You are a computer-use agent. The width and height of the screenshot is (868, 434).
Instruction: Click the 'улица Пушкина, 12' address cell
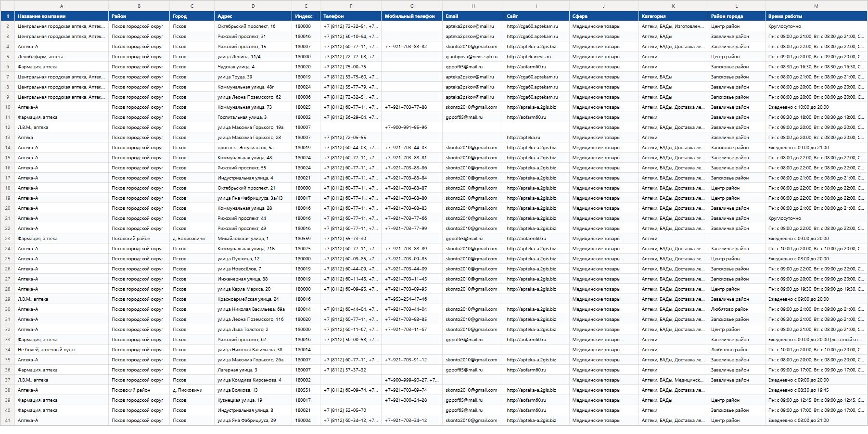pyautogui.click(x=253, y=258)
